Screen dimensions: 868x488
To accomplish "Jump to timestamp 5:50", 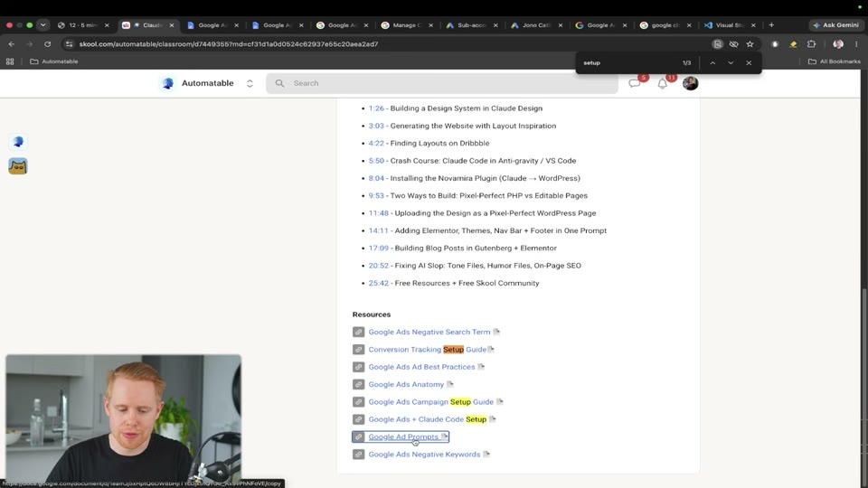I will [376, 161].
